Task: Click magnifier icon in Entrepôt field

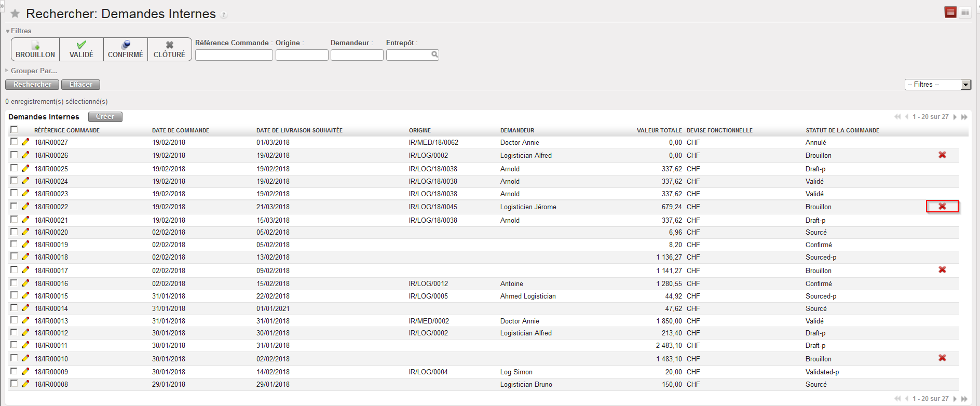Action: pyautogui.click(x=434, y=55)
